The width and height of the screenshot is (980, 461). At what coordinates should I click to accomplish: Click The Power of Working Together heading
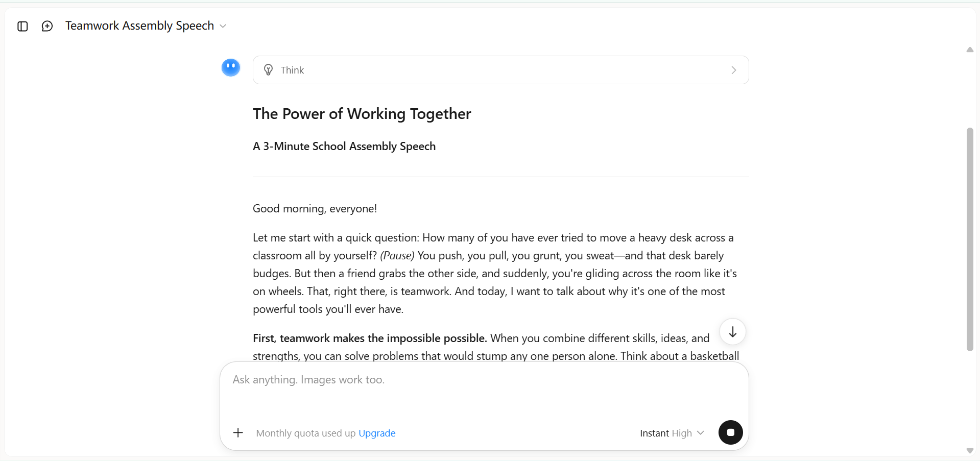pyautogui.click(x=362, y=113)
